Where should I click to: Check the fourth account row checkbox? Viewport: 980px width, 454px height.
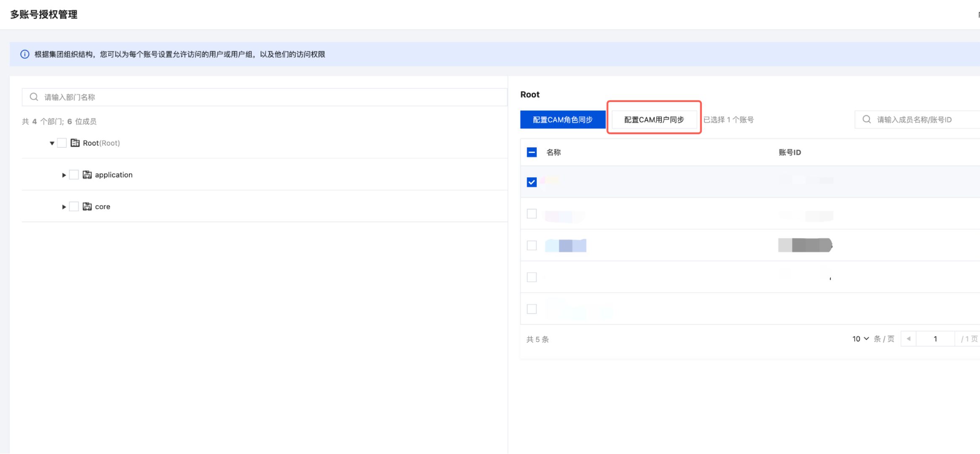coord(532,277)
